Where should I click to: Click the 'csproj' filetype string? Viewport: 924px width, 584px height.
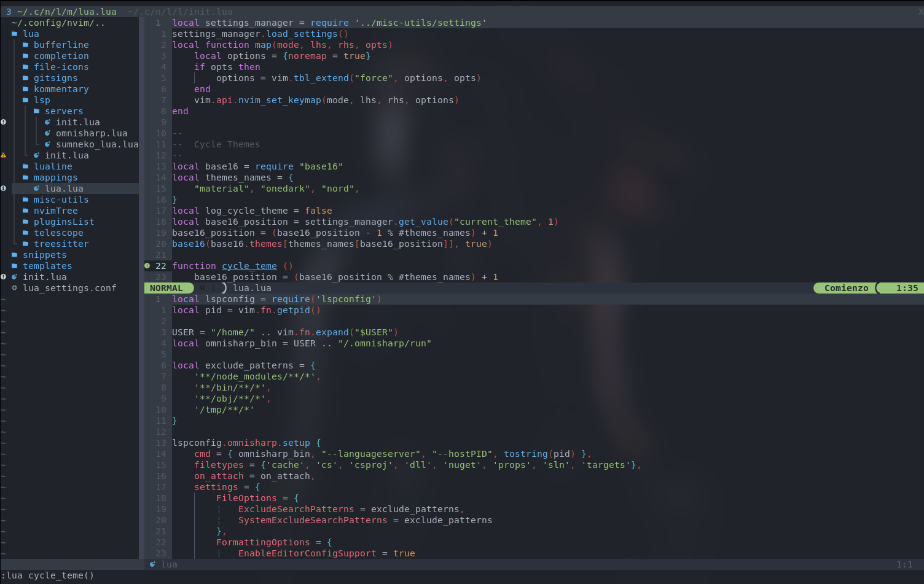[371, 465]
